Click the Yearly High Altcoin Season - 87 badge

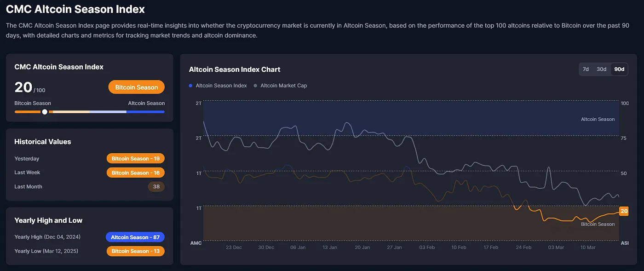[x=135, y=237]
